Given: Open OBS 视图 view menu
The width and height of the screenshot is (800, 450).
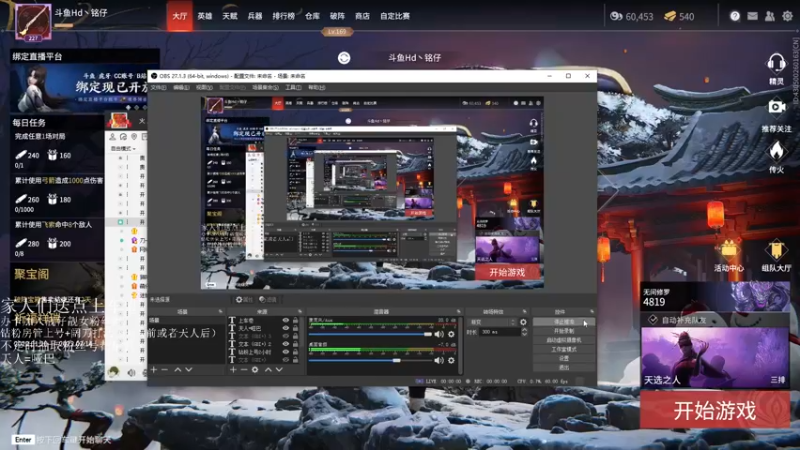Looking at the screenshot, I should click(204, 88).
